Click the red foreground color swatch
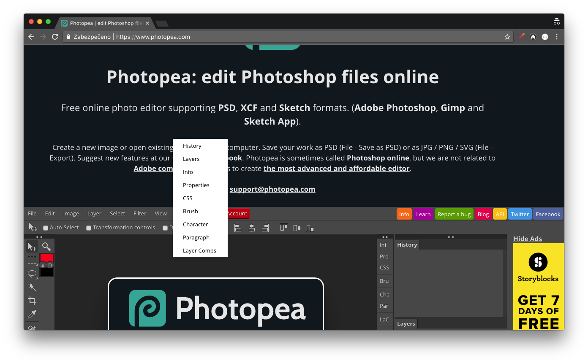This screenshot has height=364, width=588. [x=47, y=257]
